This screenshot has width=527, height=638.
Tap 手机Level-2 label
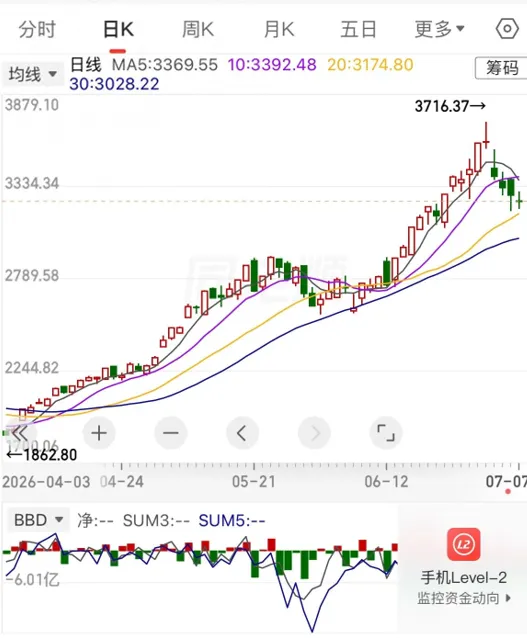click(x=464, y=578)
